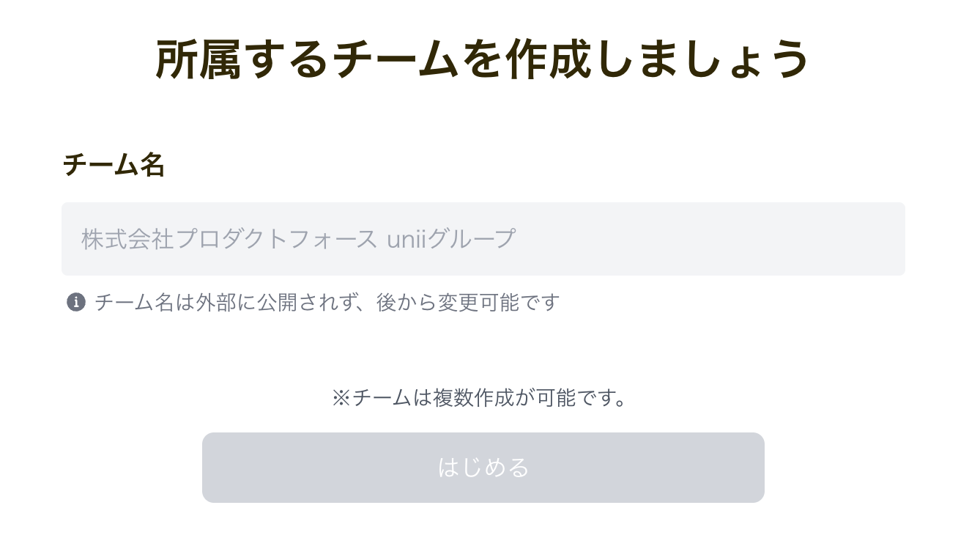The width and height of the screenshot is (980, 538).
Task: Click the info icon below the team name field
Action: [x=76, y=302]
